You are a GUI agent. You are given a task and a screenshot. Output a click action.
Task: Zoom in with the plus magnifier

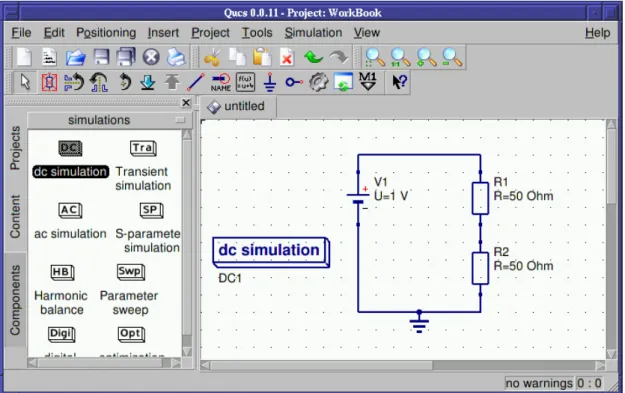pos(426,58)
